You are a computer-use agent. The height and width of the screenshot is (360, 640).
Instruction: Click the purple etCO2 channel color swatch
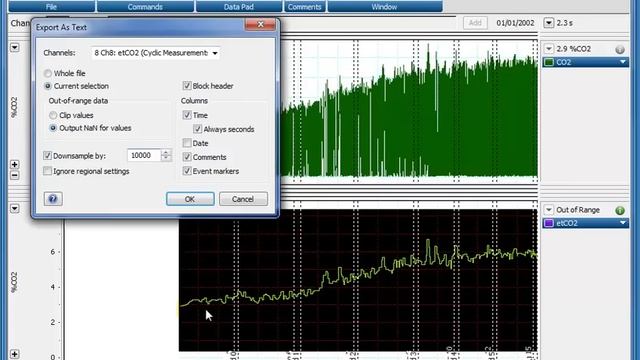pos(549,223)
